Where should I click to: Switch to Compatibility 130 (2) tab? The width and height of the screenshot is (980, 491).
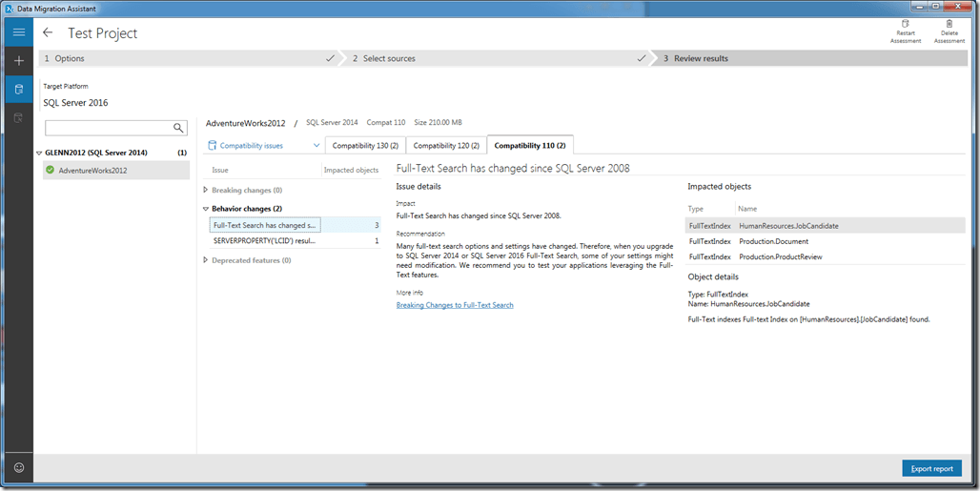[366, 146]
